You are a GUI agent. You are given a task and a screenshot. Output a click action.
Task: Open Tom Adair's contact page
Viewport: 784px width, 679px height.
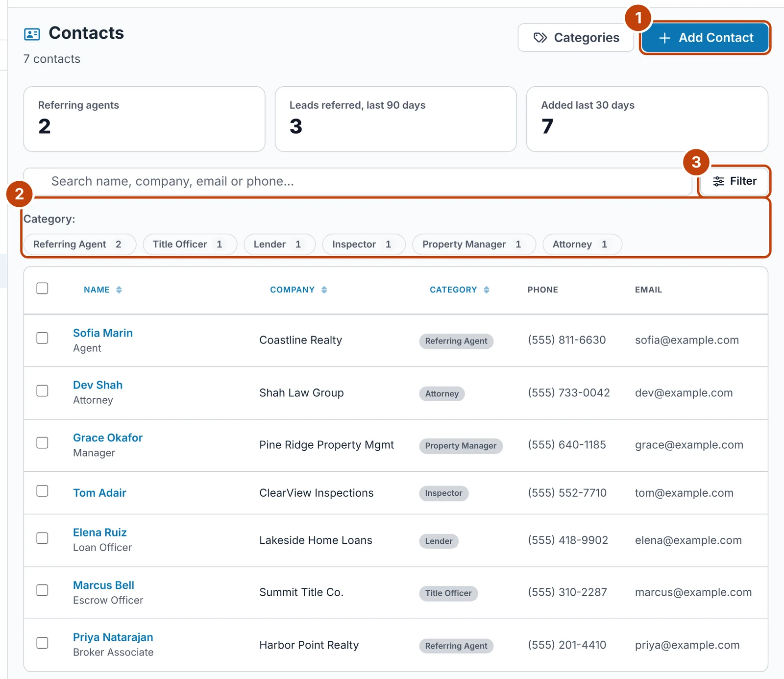[99, 493]
